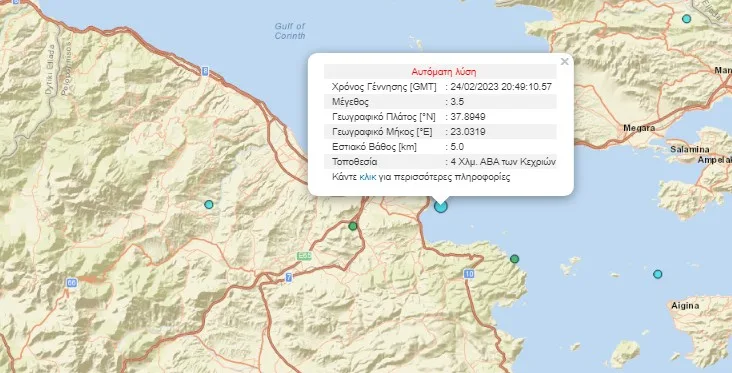
Task: Click the route 66 road shield
Action: tap(71, 282)
